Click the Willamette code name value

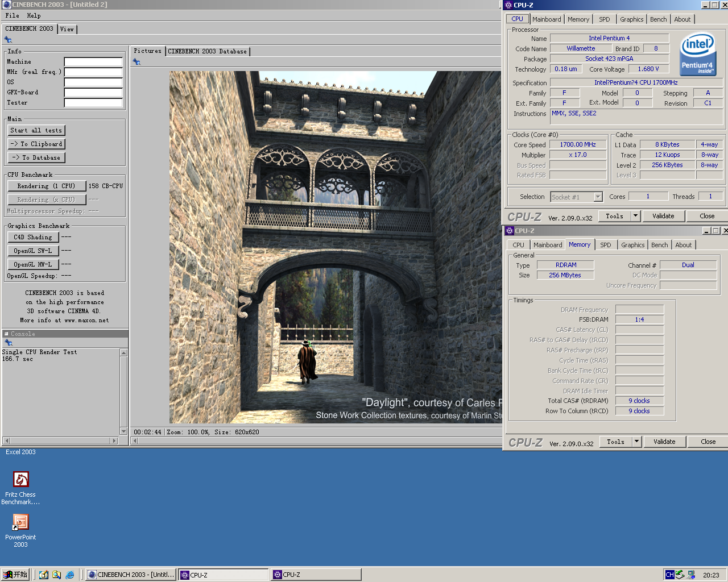(x=581, y=48)
